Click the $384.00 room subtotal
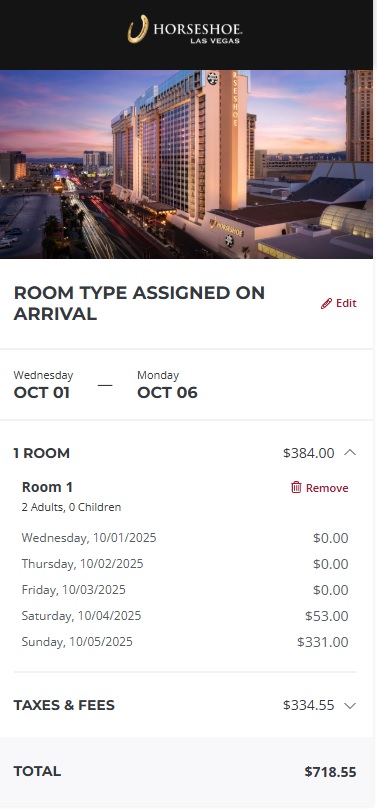 click(308, 453)
